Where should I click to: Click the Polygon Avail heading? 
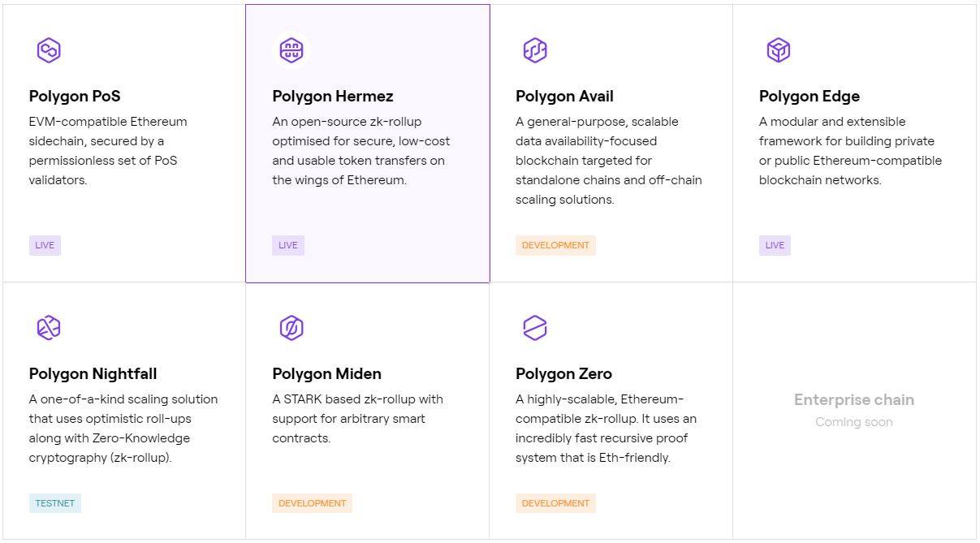[564, 96]
